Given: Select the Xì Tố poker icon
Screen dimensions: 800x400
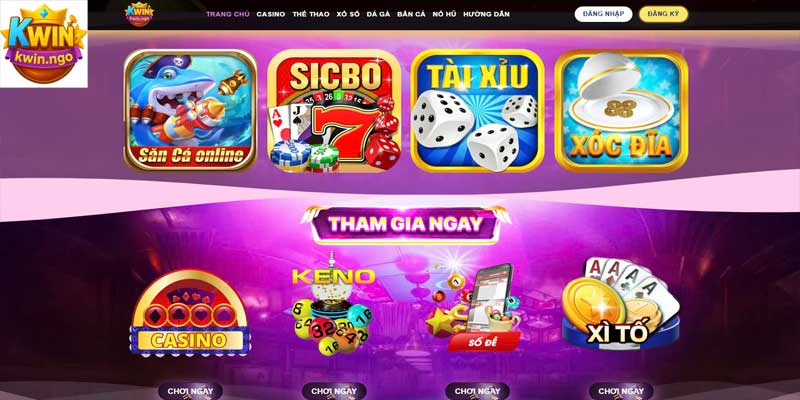Looking at the screenshot, I should tap(621, 303).
